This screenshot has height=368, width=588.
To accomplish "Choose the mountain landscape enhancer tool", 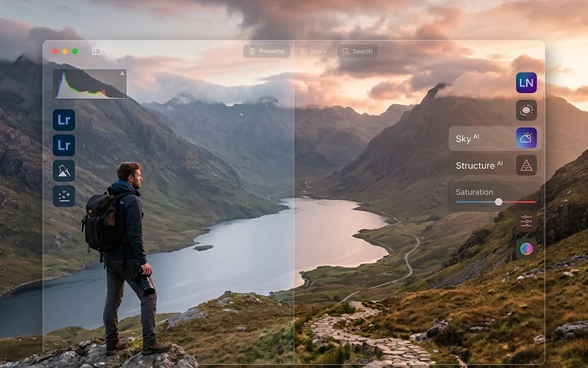I will (x=63, y=170).
